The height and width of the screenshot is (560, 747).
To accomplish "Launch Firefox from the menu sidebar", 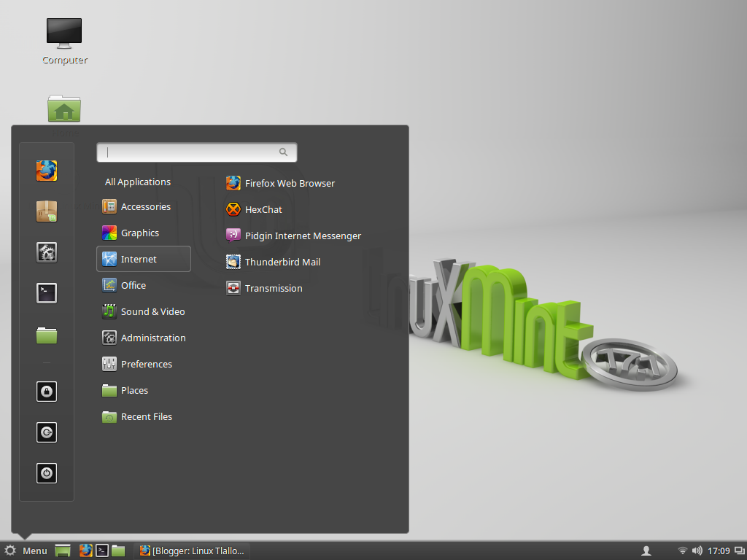I will pos(47,170).
